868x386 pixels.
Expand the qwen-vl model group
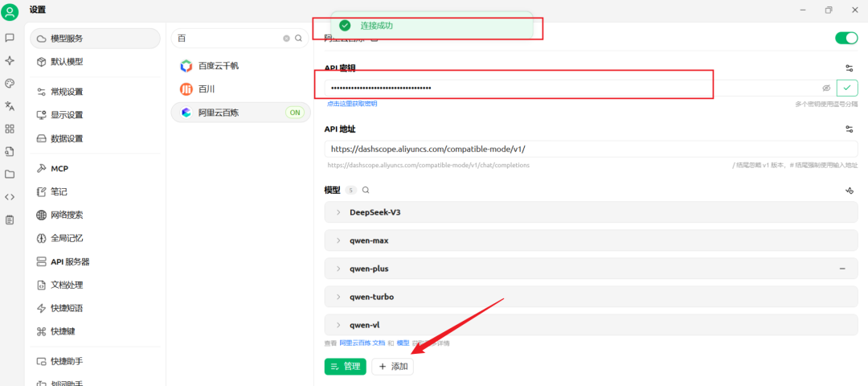[591, 325]
